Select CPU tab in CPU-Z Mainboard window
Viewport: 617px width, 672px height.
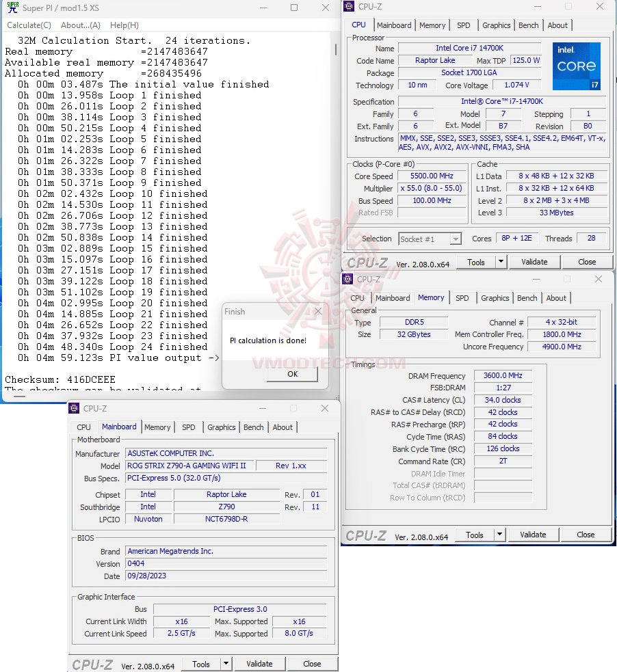point(83,427)
